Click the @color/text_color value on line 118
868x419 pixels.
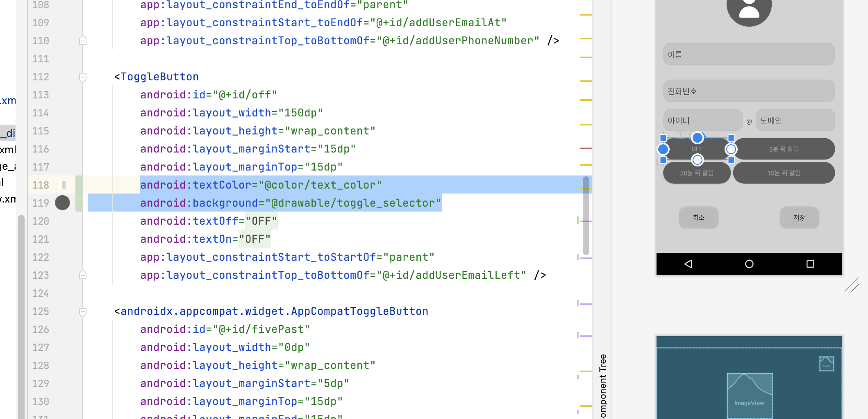(x=320, y=185)
